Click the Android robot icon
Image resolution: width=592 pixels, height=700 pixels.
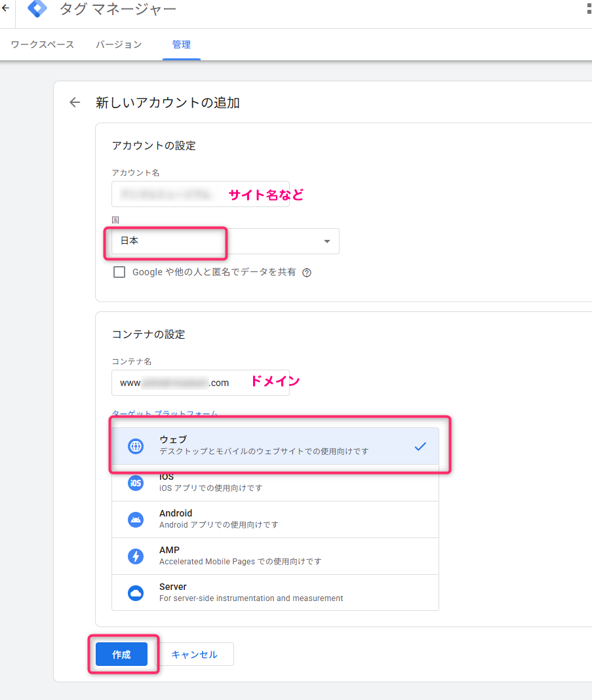[x=136, y=520]
